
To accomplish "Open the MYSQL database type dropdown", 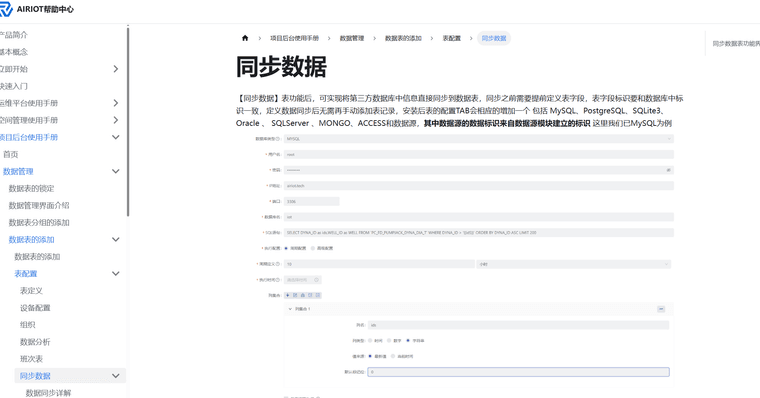I will click(479, 139).
